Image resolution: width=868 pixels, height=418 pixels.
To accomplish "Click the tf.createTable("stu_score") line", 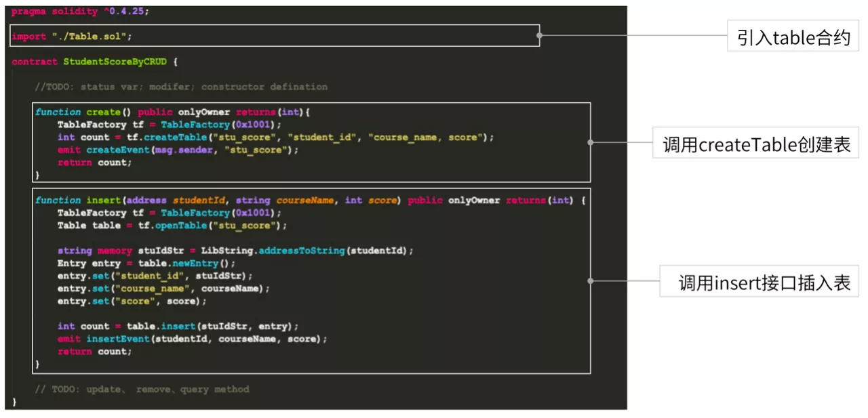I will click(276, 138).
